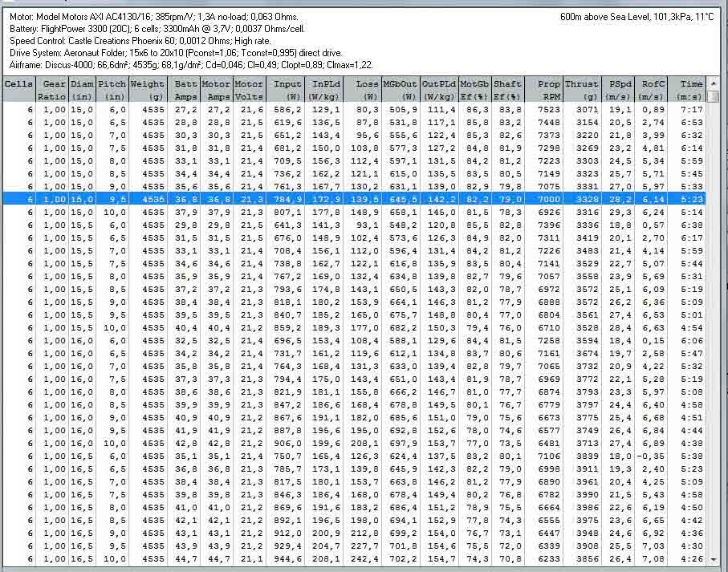Click the RofC (m/s) column header
Image resolution: width=728 pixels, height=572 pixels.
653,89
